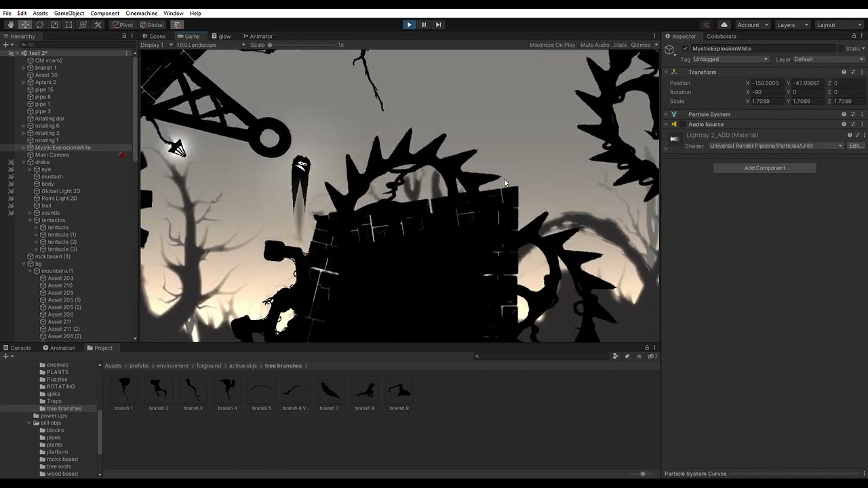Click the Edit shader button
Image resolution: width=868 pixels, height=488 pixels.
(856, 146)
